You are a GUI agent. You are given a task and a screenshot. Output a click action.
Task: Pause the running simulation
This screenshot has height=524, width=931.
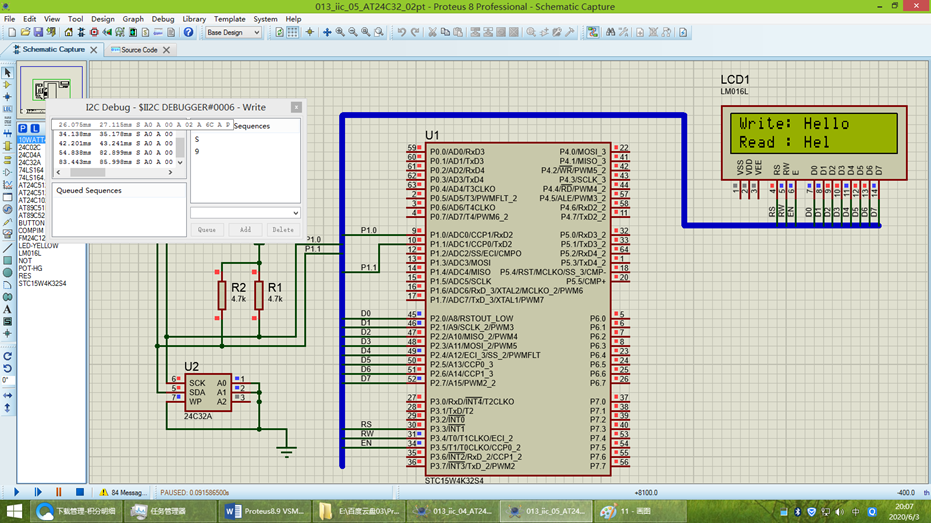[58, 492]
